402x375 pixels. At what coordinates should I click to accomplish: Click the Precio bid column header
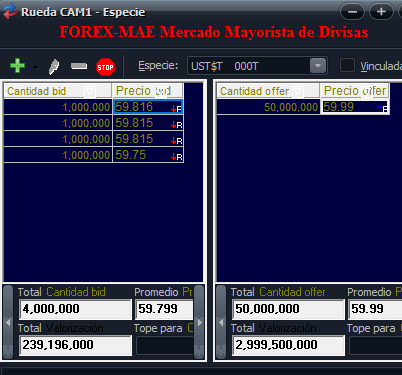[148, 91]
